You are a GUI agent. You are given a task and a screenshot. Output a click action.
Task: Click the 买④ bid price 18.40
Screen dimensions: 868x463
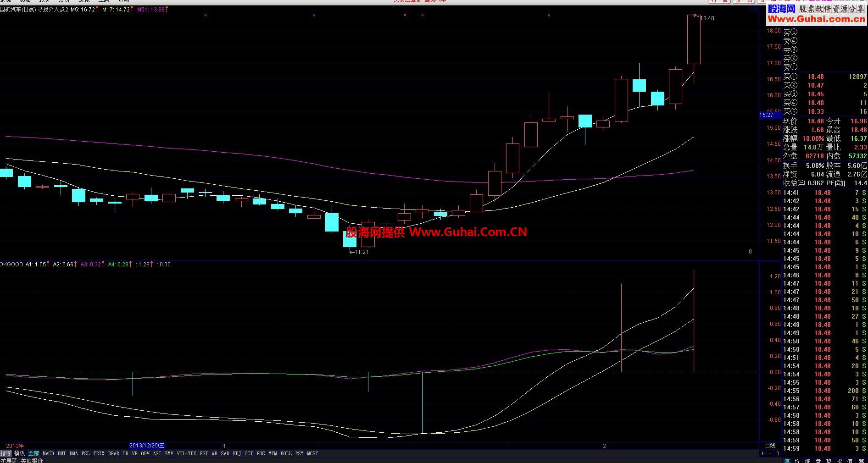[816, 103]
